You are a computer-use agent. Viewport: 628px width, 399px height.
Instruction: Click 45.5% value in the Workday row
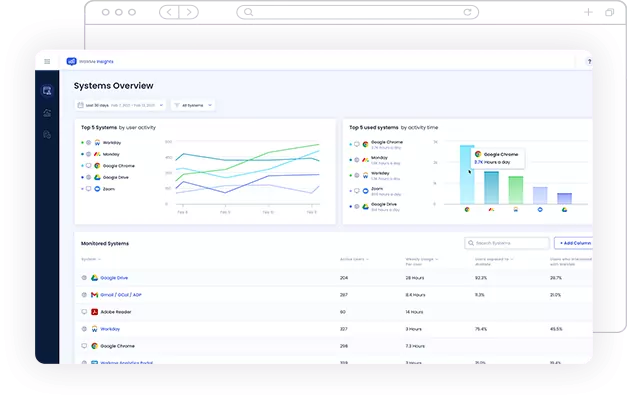click(x=556, y=329)
